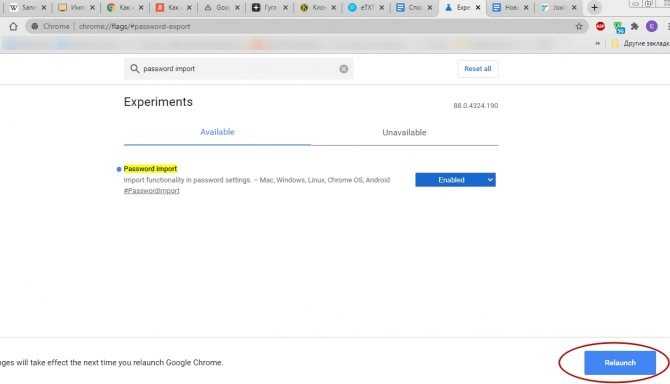
Task: Clear the flags search with the X icon
Action: click(344, 69)
